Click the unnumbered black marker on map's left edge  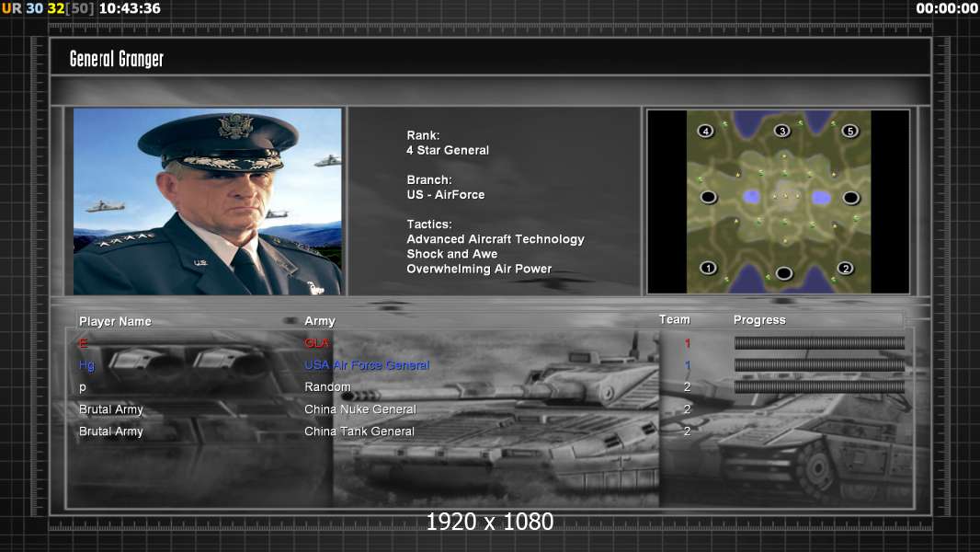pos(708,198)
